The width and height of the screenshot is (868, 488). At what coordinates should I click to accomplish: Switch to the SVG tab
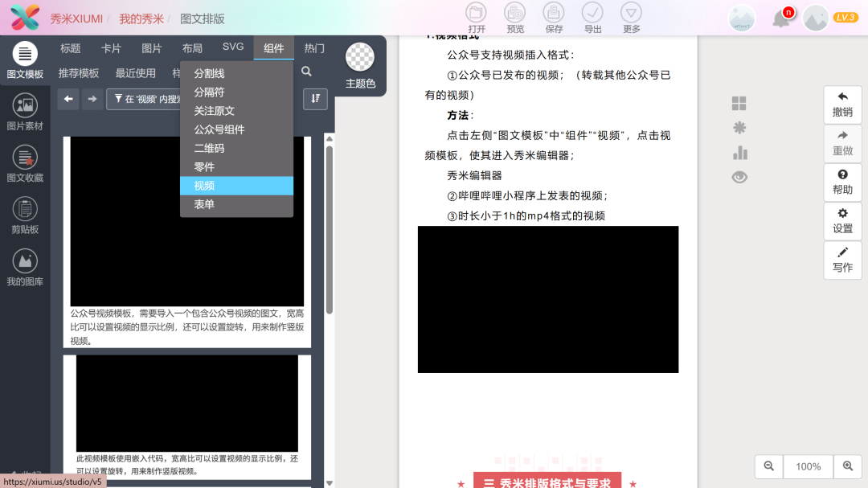tap(233, 47)
